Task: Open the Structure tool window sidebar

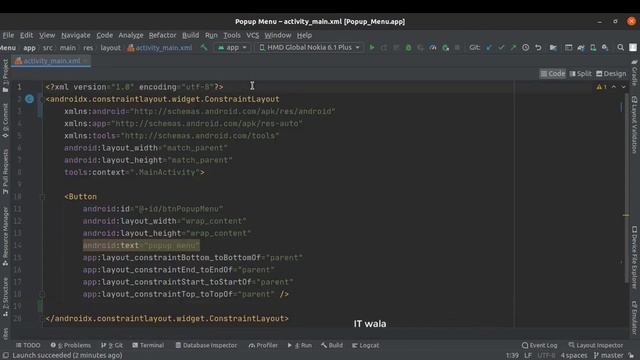Action: [5, 297]
